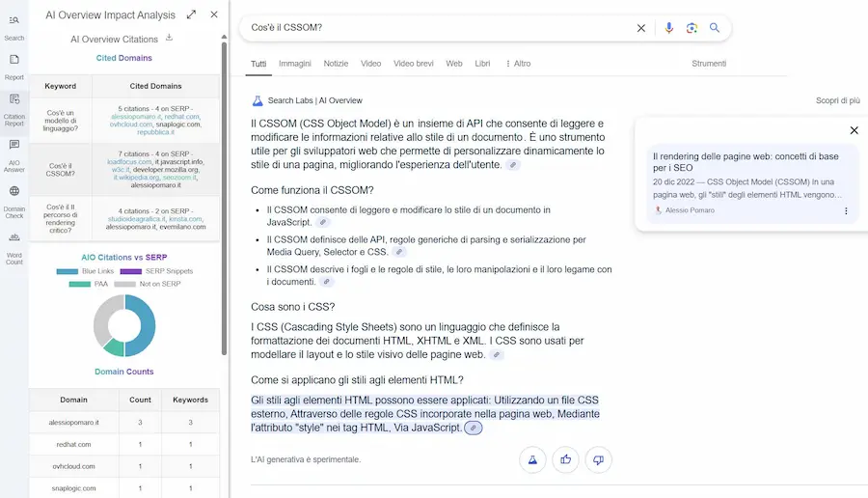Click the kinsta.com cited domain link
Screen dimensions: 868x498
[185, 219]
